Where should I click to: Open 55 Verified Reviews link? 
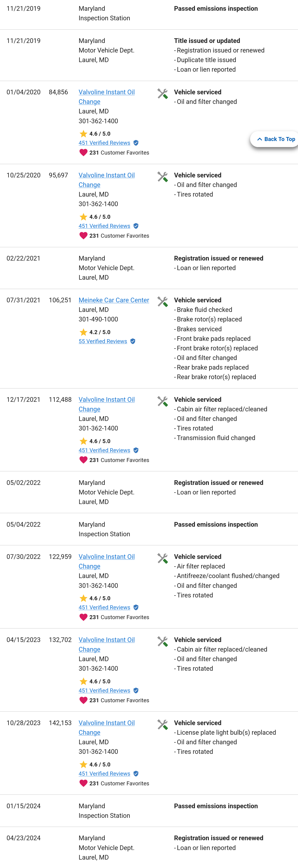click(x=103, y=341)
